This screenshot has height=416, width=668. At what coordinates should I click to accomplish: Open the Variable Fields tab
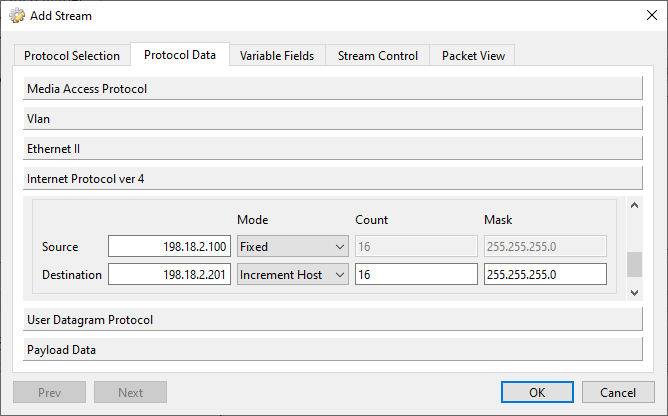[x=277, y=55]
